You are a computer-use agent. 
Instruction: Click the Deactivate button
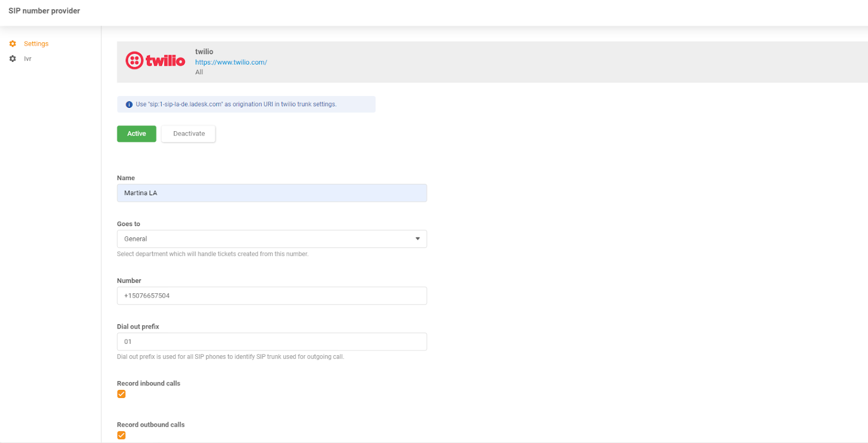(189, 134)
